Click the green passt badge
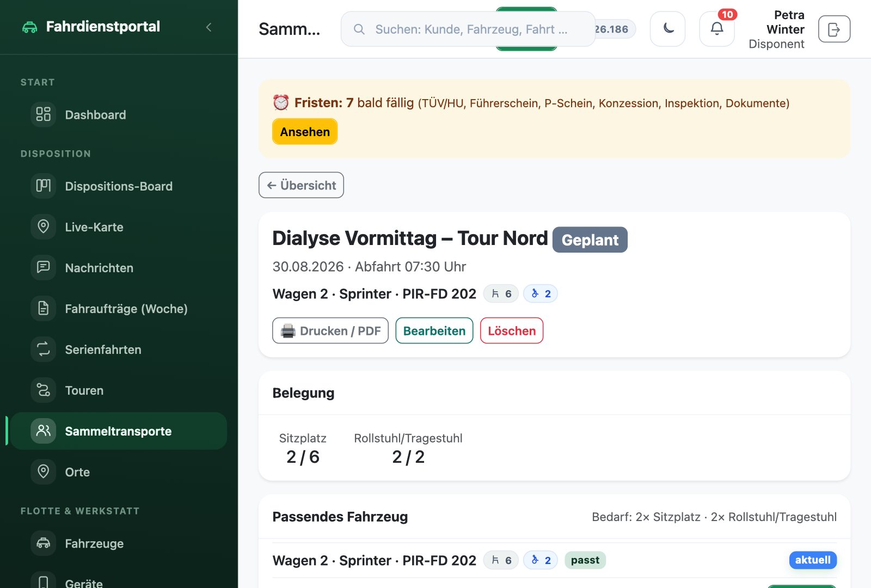Image resolution: width=871 pixels, height=588 pixels. [x=585, y=560]
